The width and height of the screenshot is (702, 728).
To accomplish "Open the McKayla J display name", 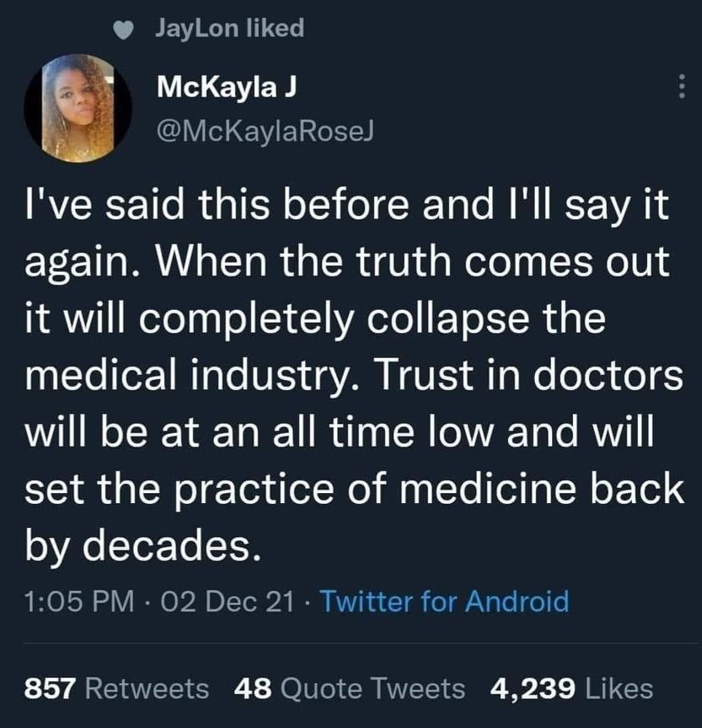I will click(x=223, y=87).
